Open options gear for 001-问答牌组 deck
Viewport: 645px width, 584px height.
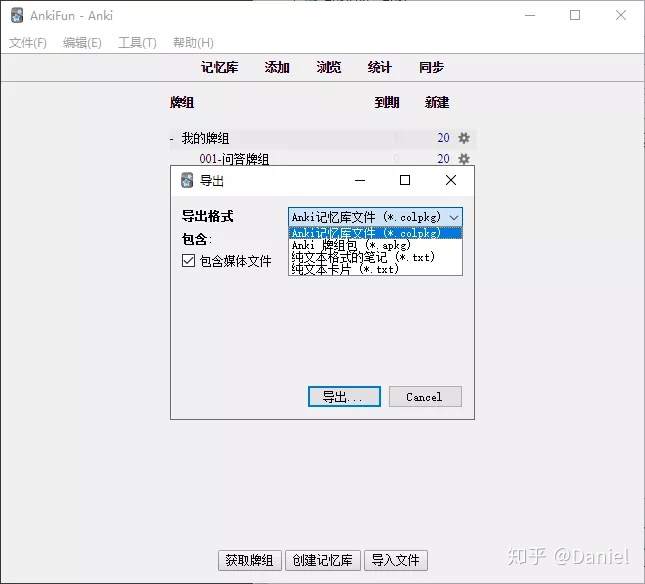coord(464,159)
